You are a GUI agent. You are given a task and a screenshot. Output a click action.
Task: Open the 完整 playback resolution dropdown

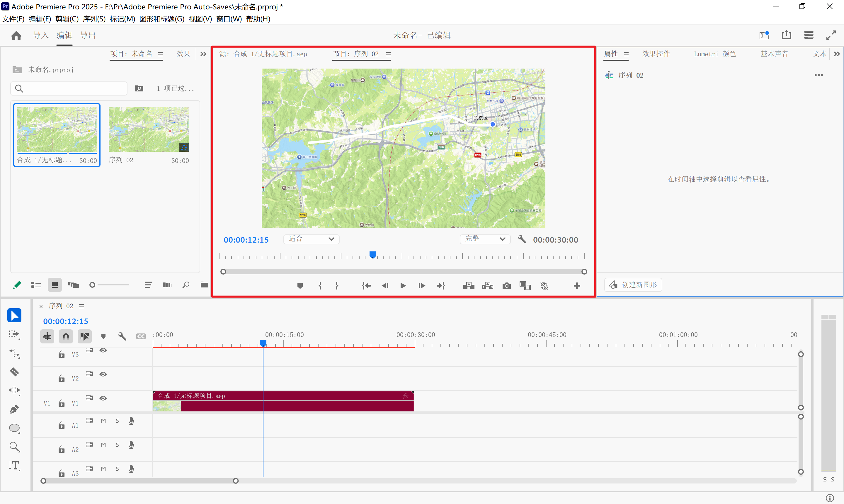[485, 239]
